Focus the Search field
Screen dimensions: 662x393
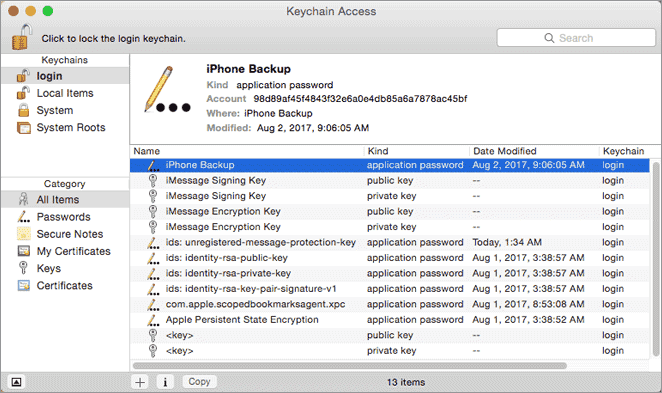[x=576, y=38]
